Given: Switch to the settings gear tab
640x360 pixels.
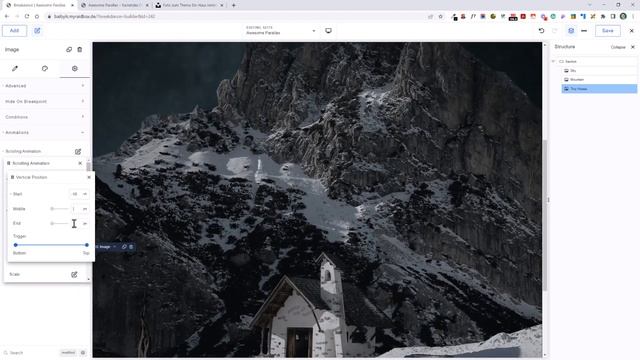Looking at the screenshot, I should (75, 69).
